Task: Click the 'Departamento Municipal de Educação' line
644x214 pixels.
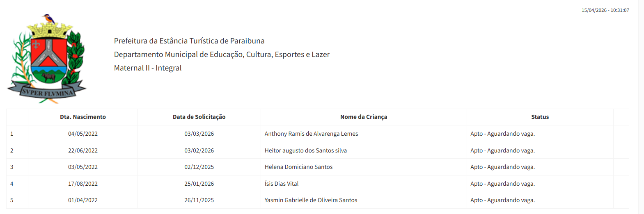Action: click(222, 55)
